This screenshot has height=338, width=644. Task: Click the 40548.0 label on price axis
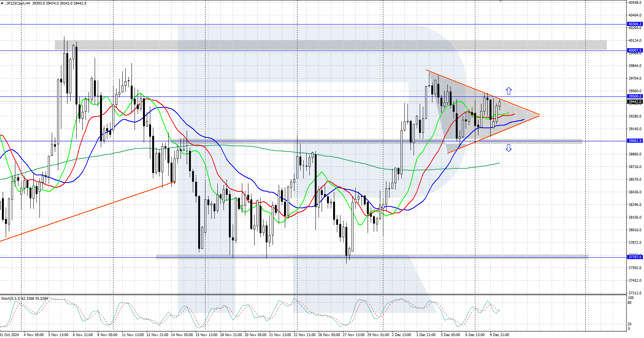[x=635, y=3]
